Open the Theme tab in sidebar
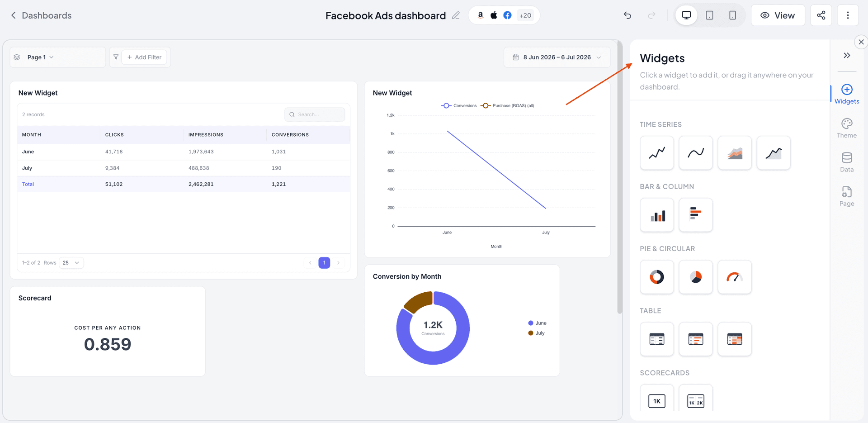This screenshot has height=423, width=868. pos(847,128)
